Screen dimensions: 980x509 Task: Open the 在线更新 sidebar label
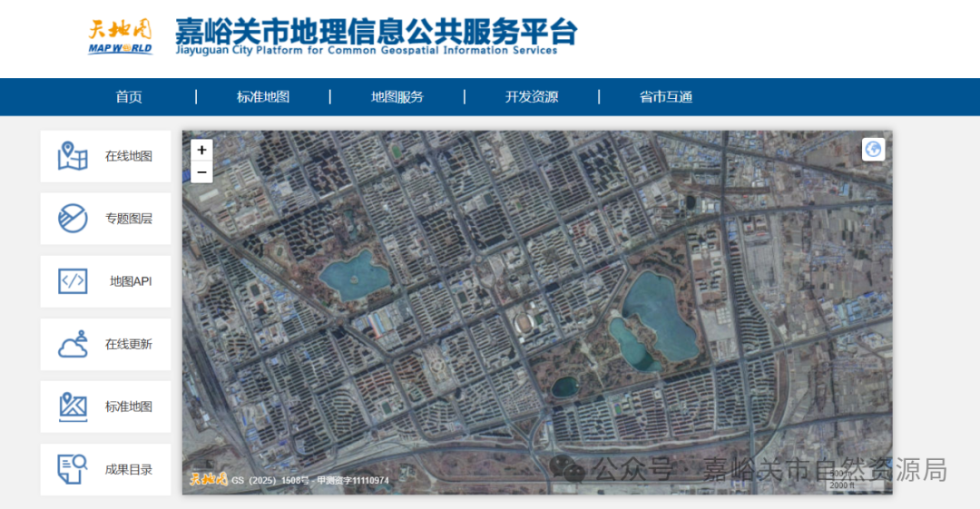129,344
